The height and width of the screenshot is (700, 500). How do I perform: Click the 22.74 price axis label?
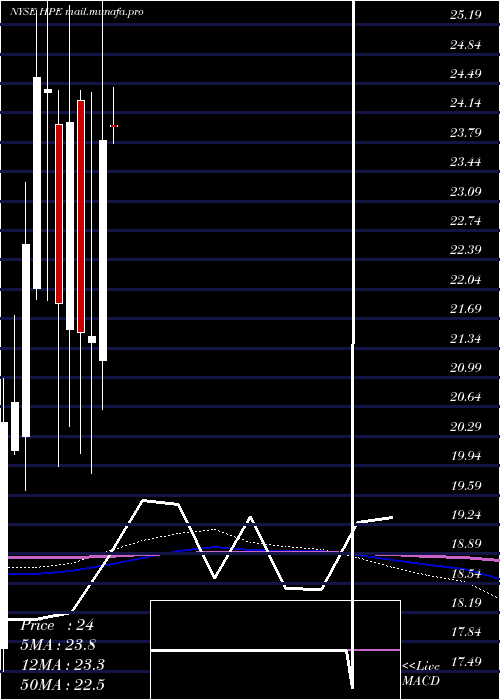[x=465, y=221]
